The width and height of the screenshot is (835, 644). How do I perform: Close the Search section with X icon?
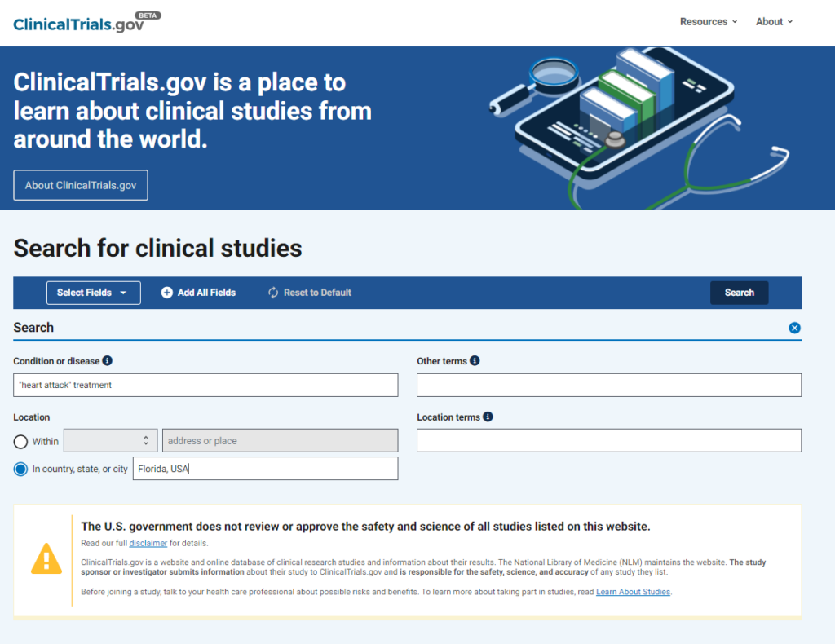[794, 328]
